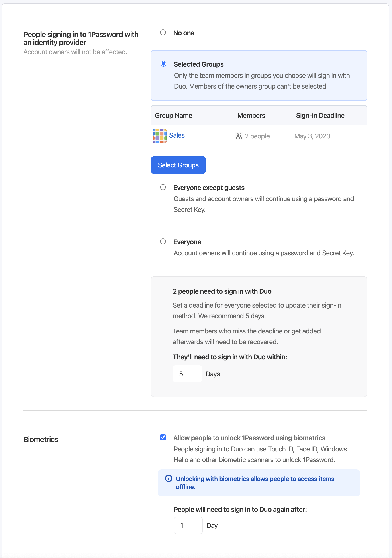Click the checked radio indicator on Selected Groups
This screenshot has height=558, width=392.
[163, 64]
